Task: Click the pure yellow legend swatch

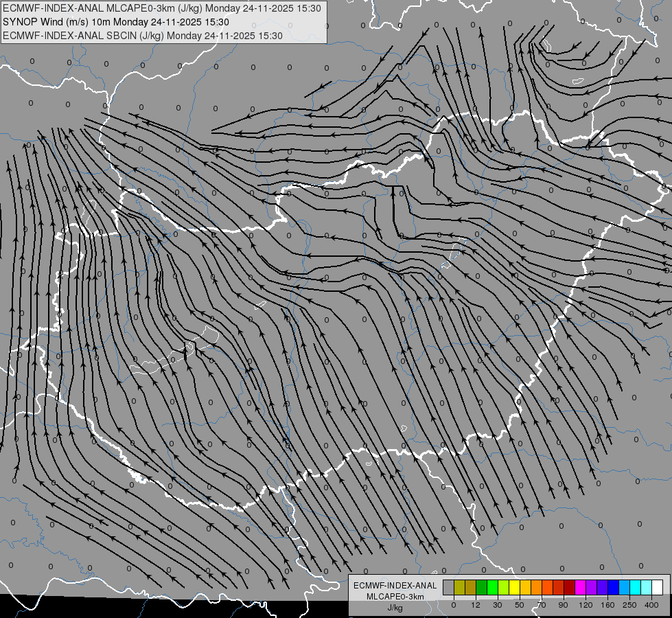Action: pos(514,587)
